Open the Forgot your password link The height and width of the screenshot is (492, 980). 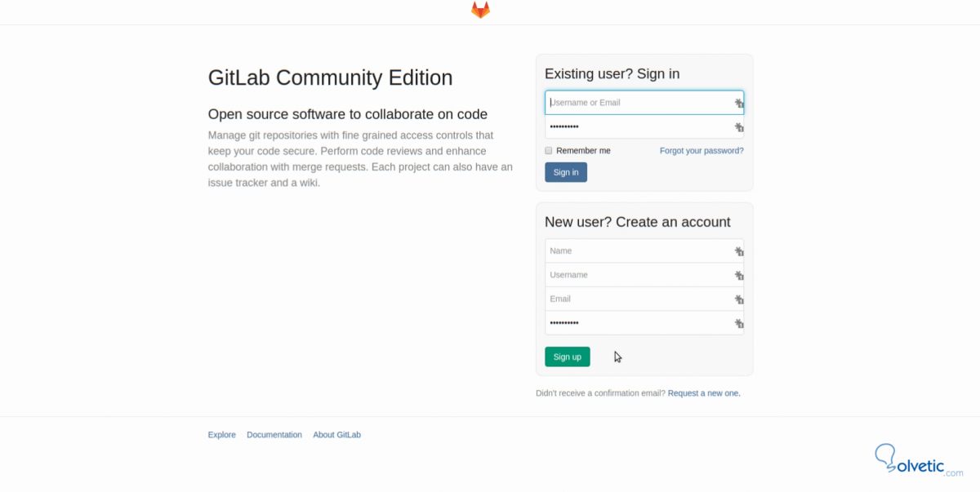pos(702,151)
